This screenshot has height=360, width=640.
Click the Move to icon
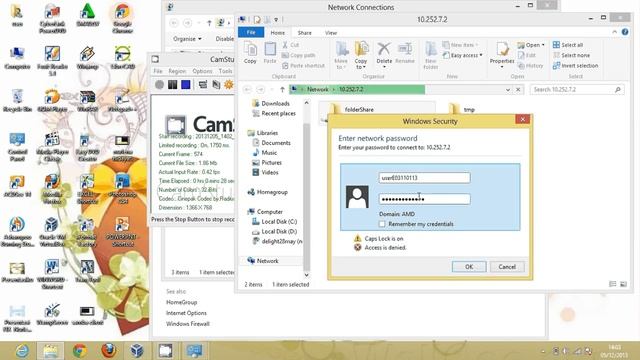pyautogui.click(x=341, y=49)
